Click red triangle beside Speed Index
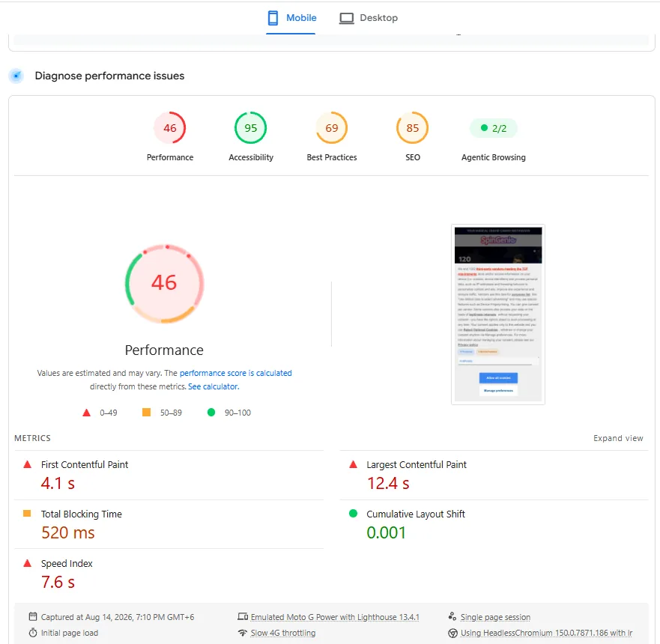Screen dimensions: 660x644 [x=28, y=563]
